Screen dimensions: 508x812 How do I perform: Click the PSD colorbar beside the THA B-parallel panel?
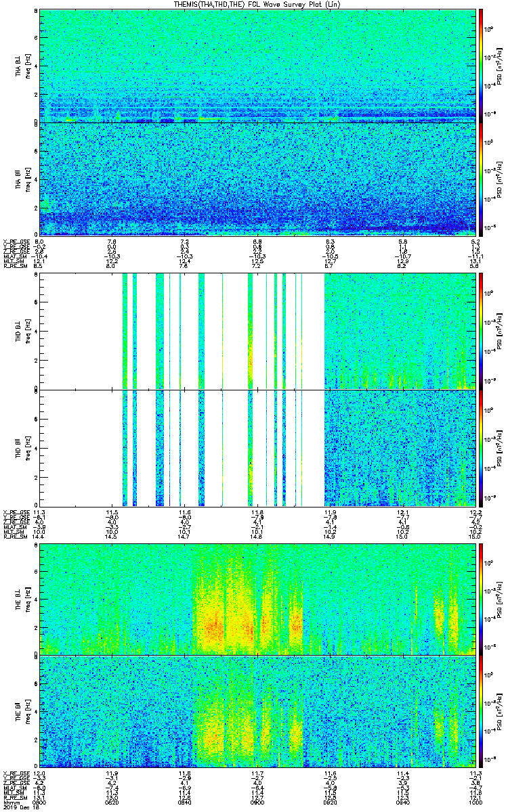point(482,179)
